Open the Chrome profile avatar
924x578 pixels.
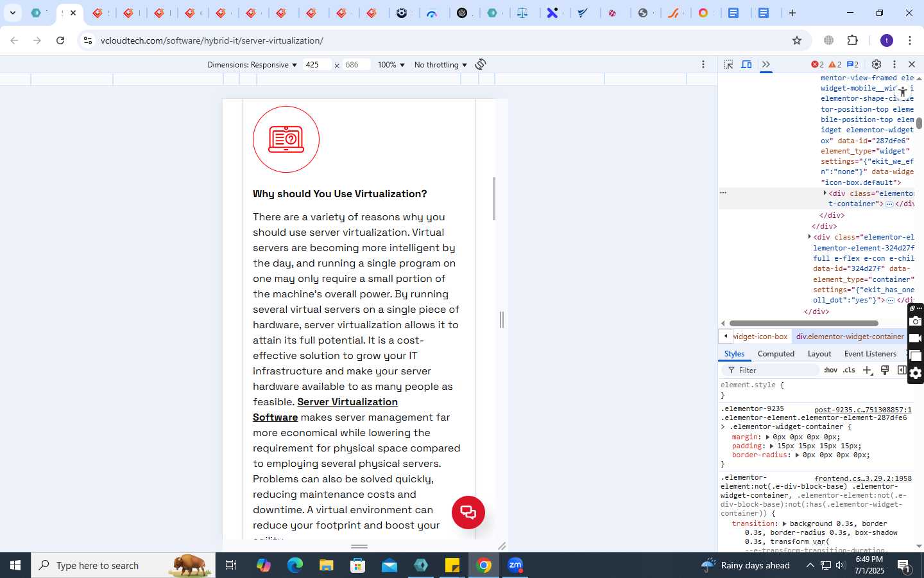(887, 40)
